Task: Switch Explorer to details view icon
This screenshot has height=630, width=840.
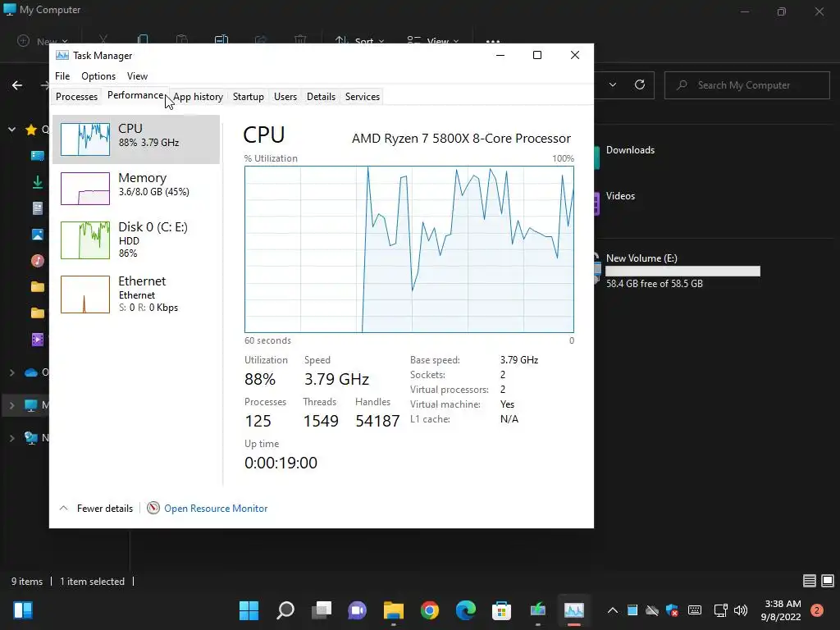Action: click(x=810, y=581)
